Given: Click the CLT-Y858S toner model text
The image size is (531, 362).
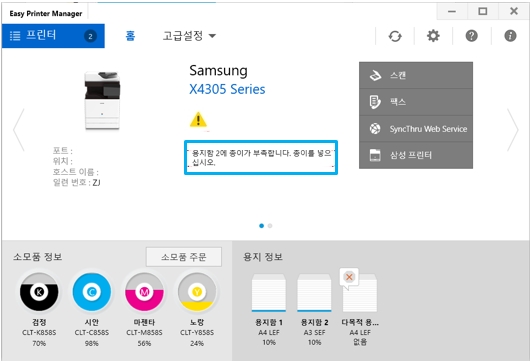Looking at the screenshot, I should [x=197, y=333].
